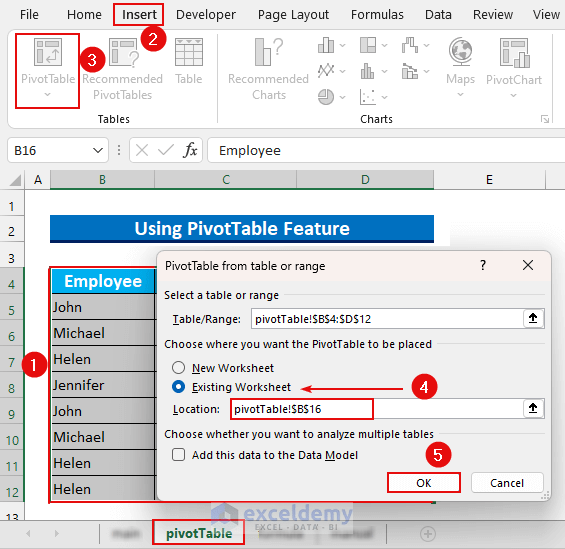Insert a combo chart
Screen dimensions: 565x549
[410, 71]
